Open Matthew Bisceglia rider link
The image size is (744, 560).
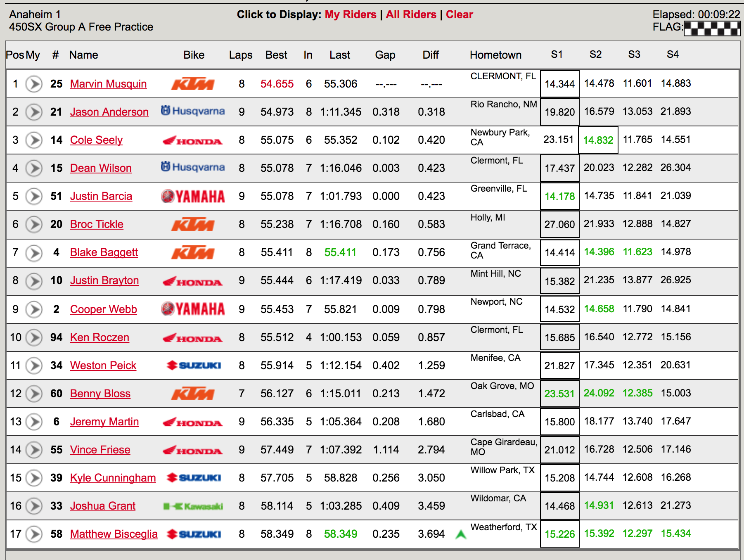(x=114, y=534)
